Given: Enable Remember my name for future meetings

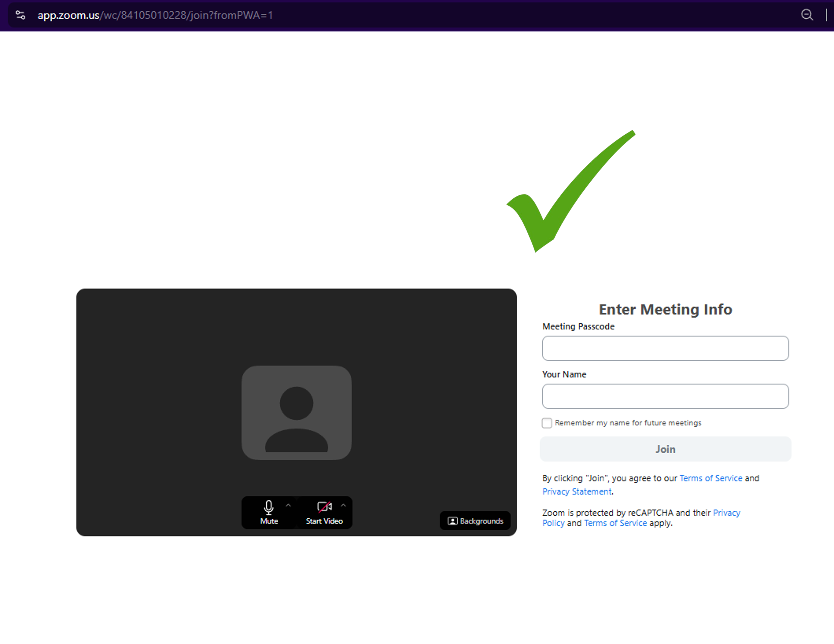Looking at the screenshot, I should [546, 423].
